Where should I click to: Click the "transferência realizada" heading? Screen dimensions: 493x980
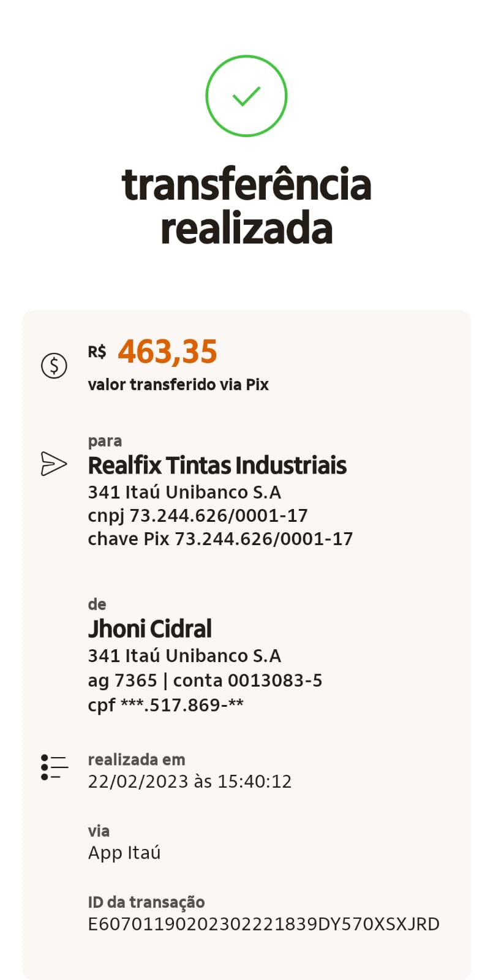(246, 206)
